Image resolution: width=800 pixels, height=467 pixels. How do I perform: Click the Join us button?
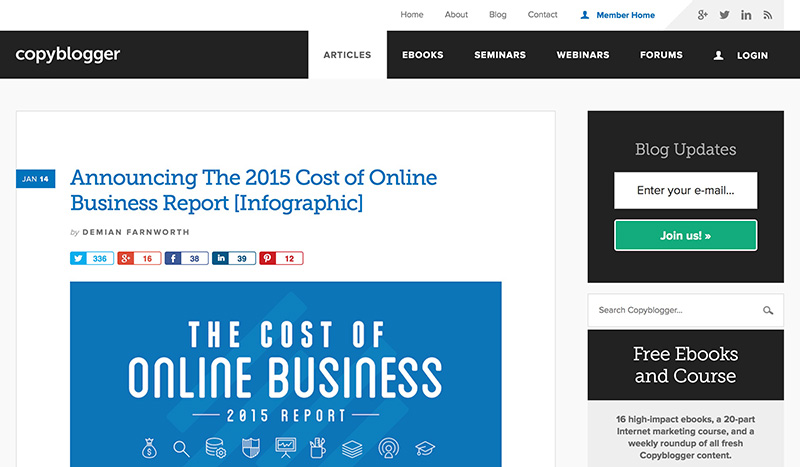point(685,235)
